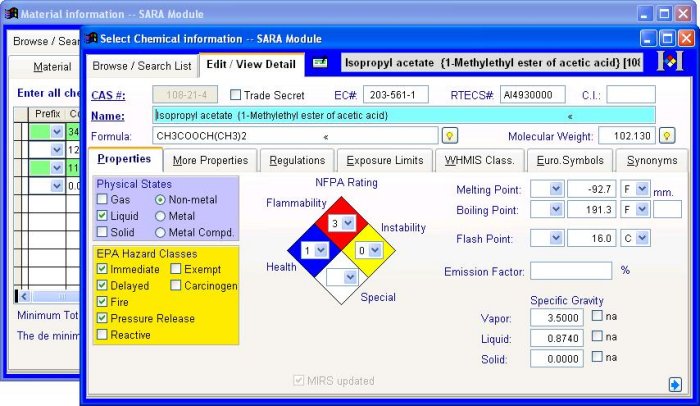Open the Browse / Search List tab

142,66
